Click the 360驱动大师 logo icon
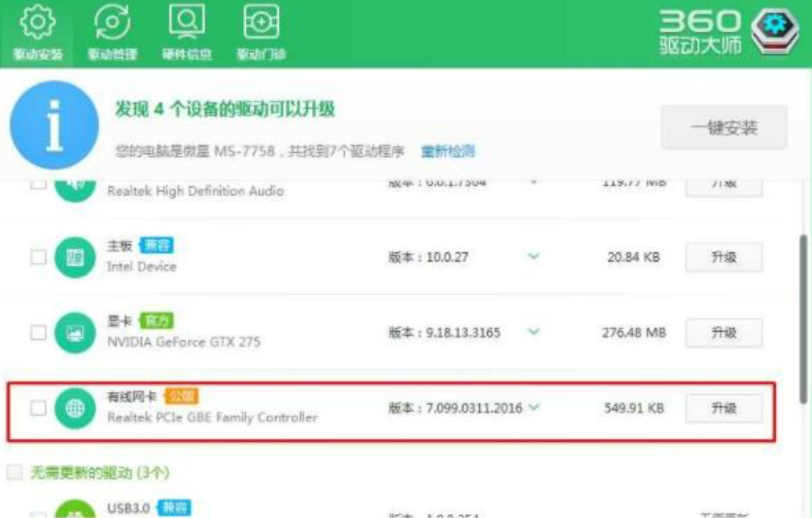Viewport: 812px width, 518px height. point(775,31)
